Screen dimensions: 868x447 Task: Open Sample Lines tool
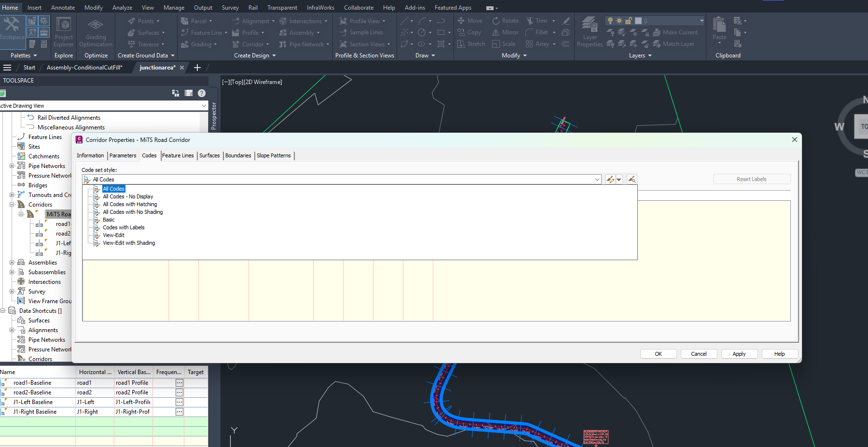[x=361, y=32]
